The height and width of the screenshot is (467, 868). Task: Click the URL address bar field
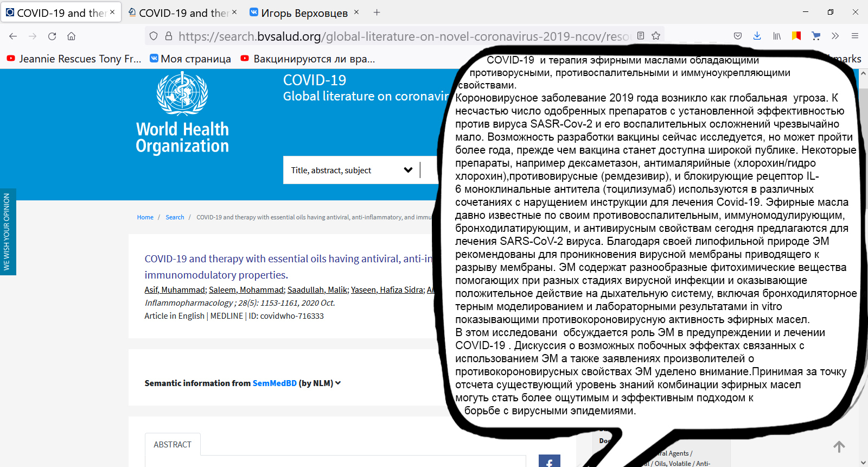coord(401,36)
